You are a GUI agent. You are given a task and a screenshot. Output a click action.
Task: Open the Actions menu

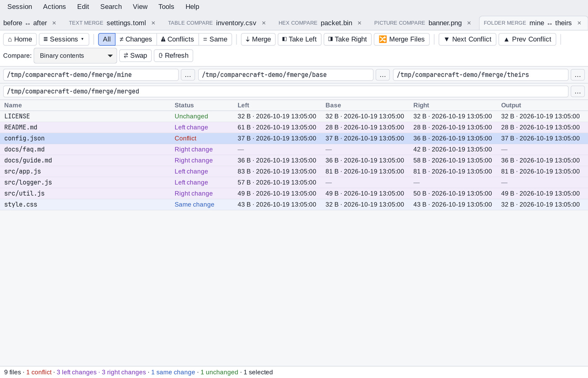(54, 7)
